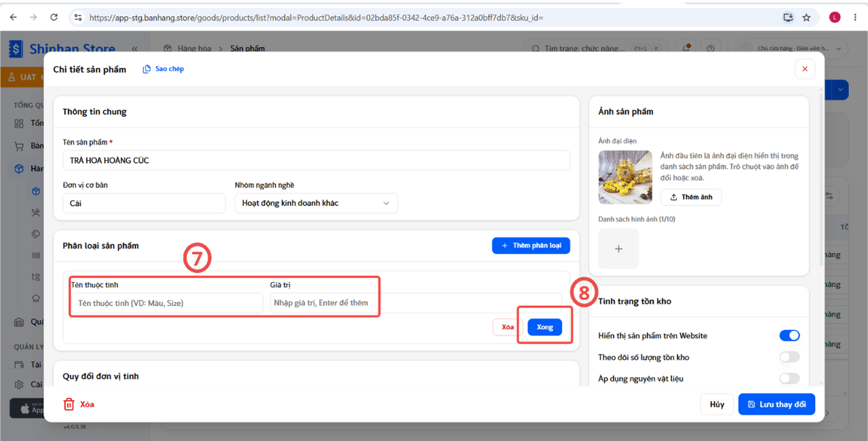This screenshot has width=868, height=441.
Task: Click the App Store download badge
Action: 27,408
